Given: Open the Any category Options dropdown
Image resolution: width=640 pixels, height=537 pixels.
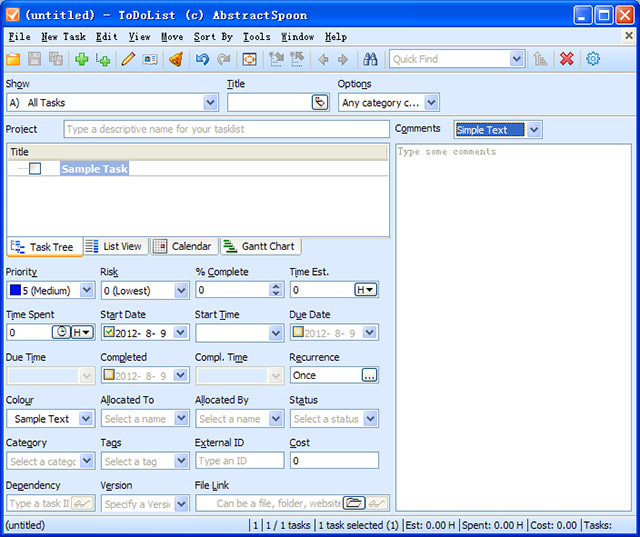Looking at the screenshot, I should click(x=431, y=102).
